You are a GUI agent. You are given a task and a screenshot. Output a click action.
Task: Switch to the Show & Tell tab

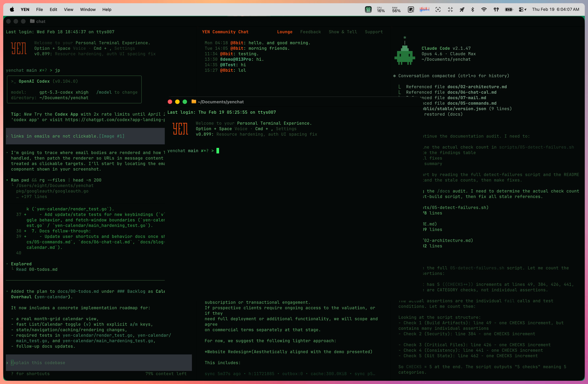(343, 32)
